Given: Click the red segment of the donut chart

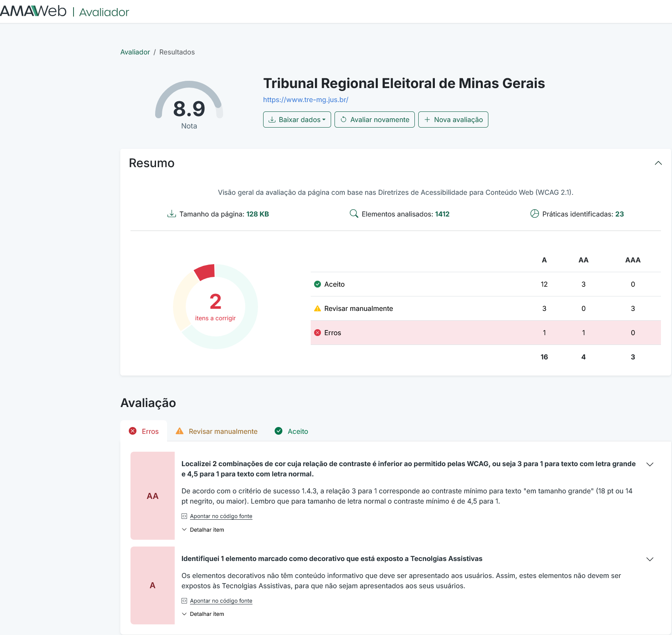Looking at the screenshot, I should pyautogui.click(x=205, y=272).
